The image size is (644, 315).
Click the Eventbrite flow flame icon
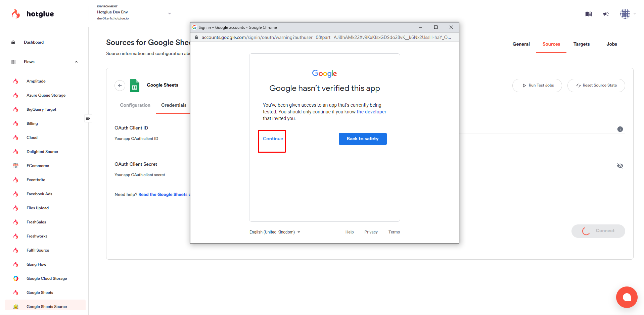16,180
